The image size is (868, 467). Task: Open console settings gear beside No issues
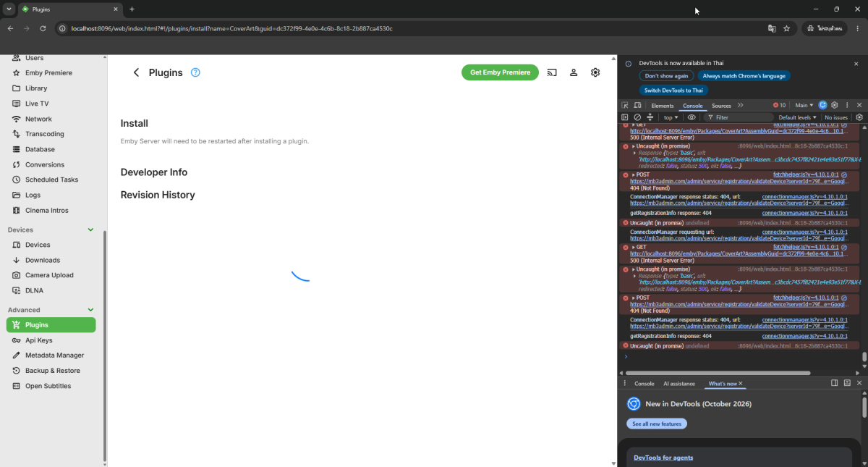859,117
